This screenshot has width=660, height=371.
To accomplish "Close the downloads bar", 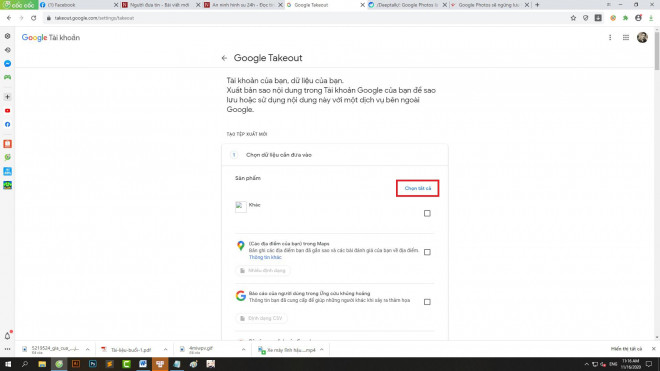I will [x=653, y=349].
